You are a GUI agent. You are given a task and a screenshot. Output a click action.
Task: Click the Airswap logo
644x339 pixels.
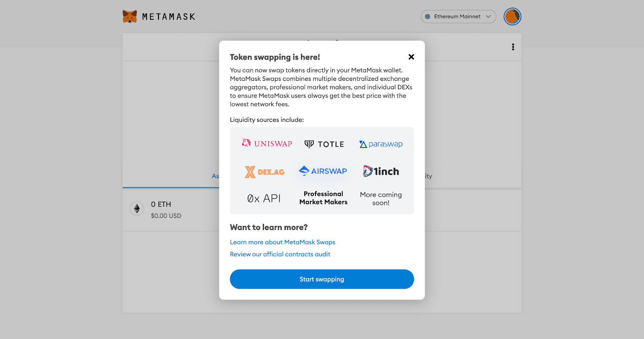[323, 171]
